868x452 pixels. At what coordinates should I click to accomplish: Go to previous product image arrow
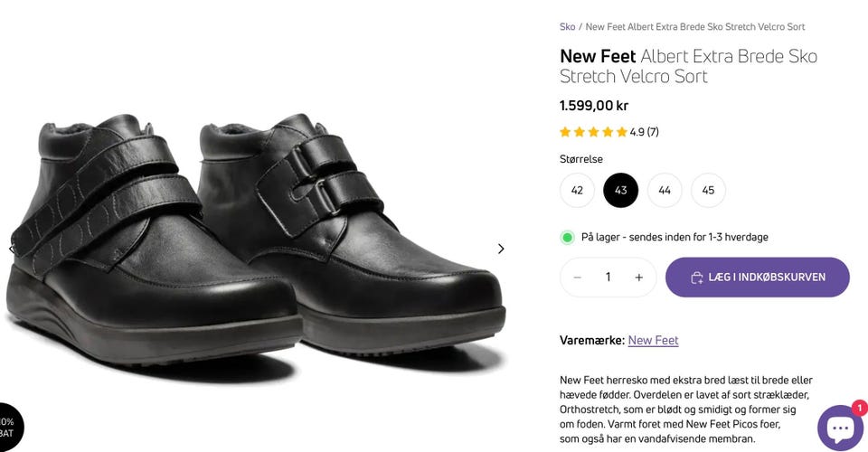click(x=12, y=249)
